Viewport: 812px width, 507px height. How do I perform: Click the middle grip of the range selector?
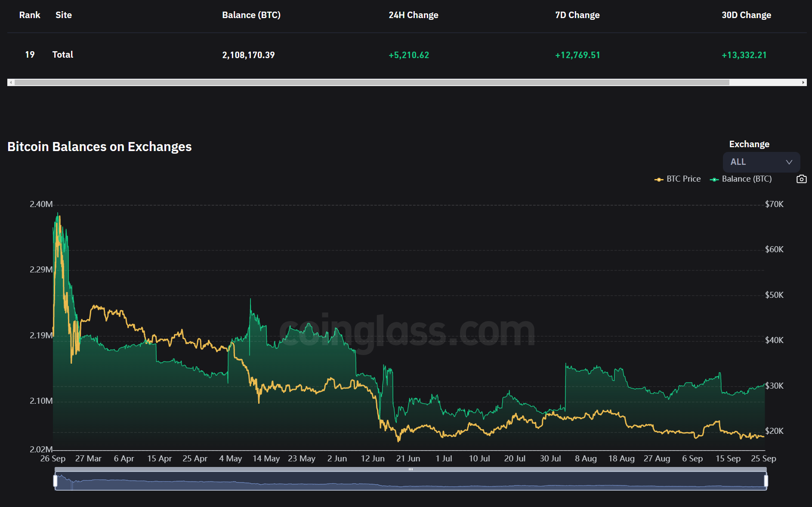411,470
